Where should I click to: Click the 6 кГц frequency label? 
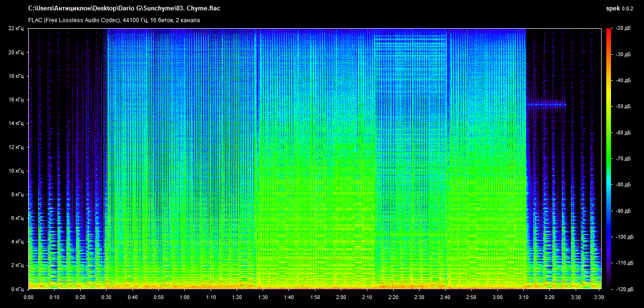click(x=18, y=218)
